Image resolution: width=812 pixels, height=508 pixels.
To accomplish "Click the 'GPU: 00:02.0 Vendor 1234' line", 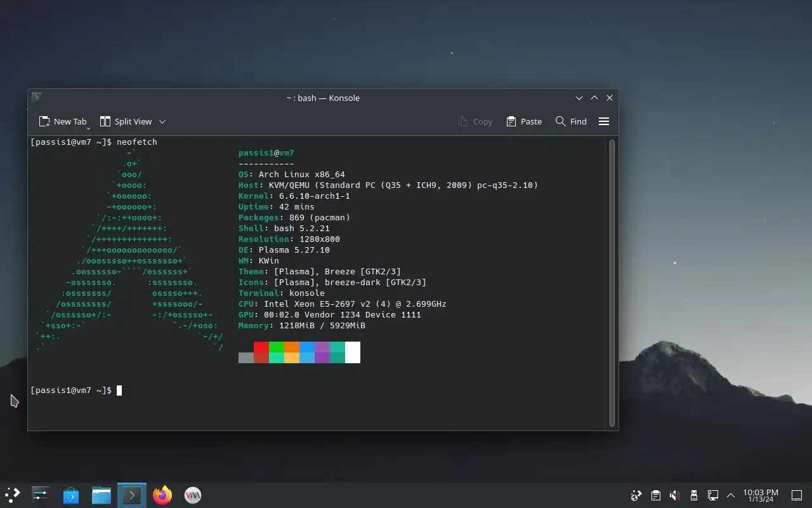I will 330,315.
